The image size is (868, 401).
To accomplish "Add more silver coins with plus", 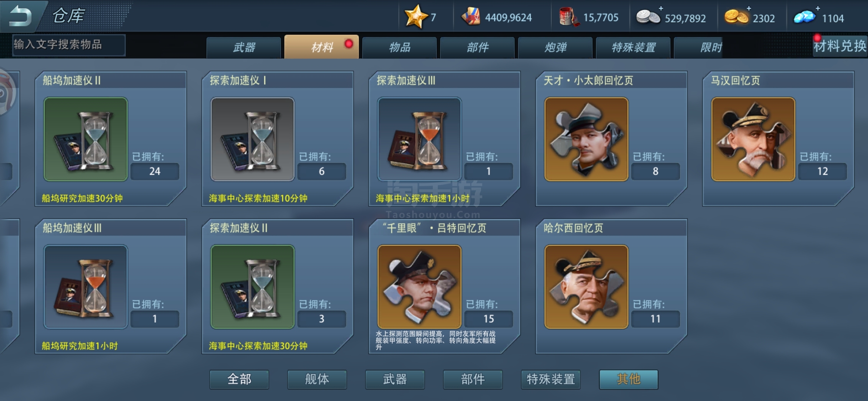I will 661,8.
